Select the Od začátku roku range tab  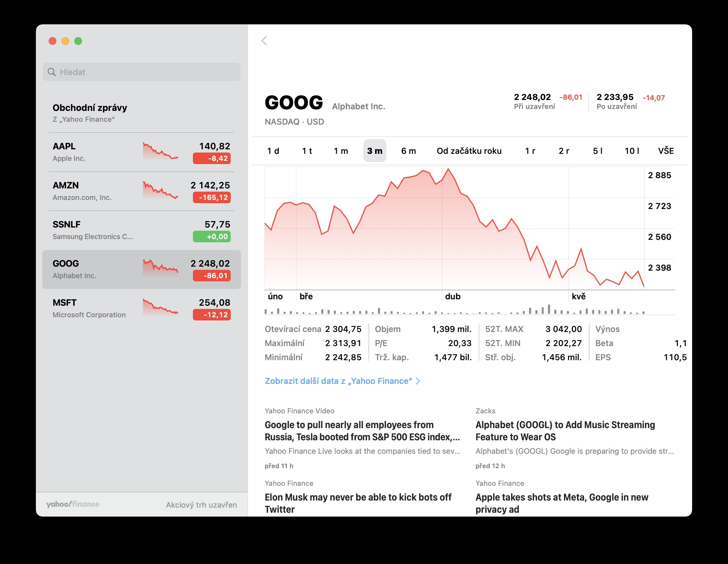[469, 151]
